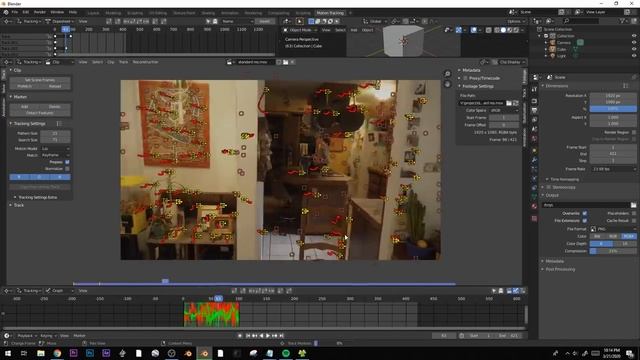640x360 pixels.
Task: Click the jump to end playback button
Action: pyautogui.click(x=281, y=336)
